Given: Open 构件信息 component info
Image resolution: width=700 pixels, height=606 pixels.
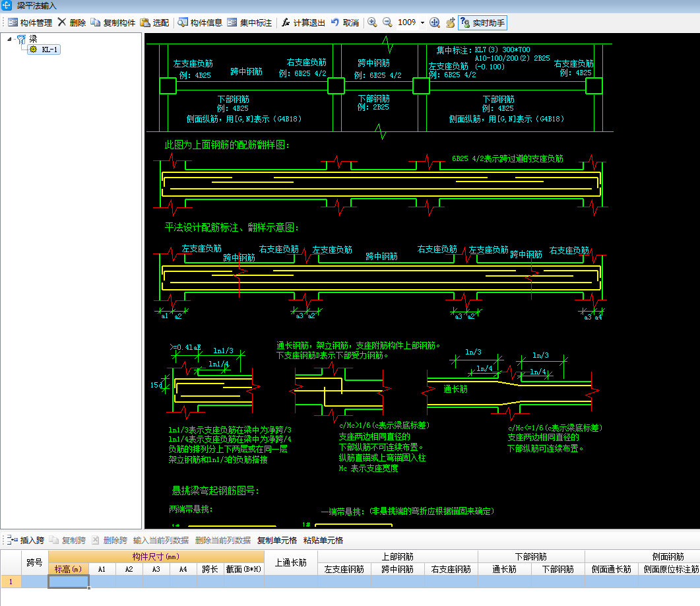Looking at the screenshot, I should 200,23.
